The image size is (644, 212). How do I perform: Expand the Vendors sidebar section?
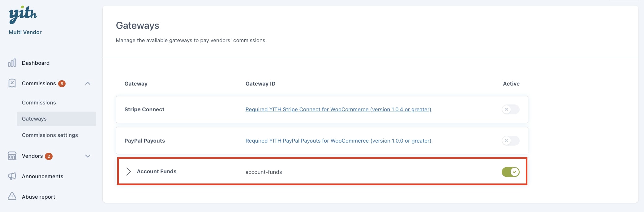pos(88,156)
